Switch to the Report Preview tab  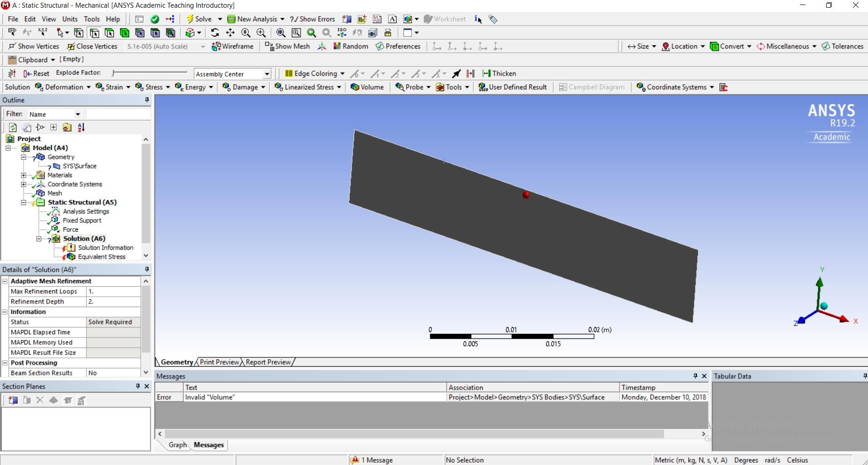pos(268,362)
